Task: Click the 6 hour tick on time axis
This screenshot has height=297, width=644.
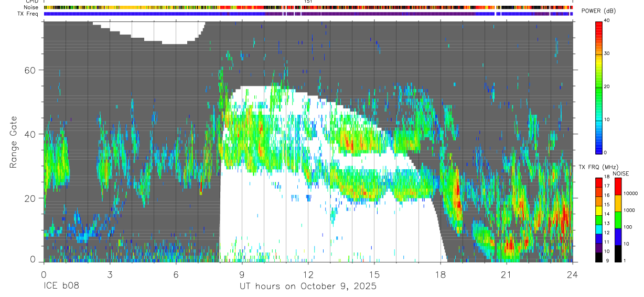Action: pyautogui.click(x=176, y=274)
